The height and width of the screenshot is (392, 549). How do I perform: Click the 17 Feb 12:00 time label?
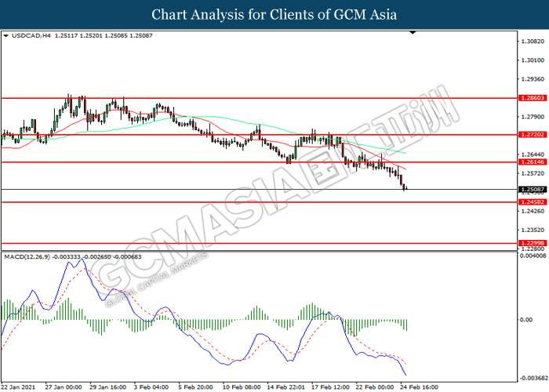coord(330,387)
